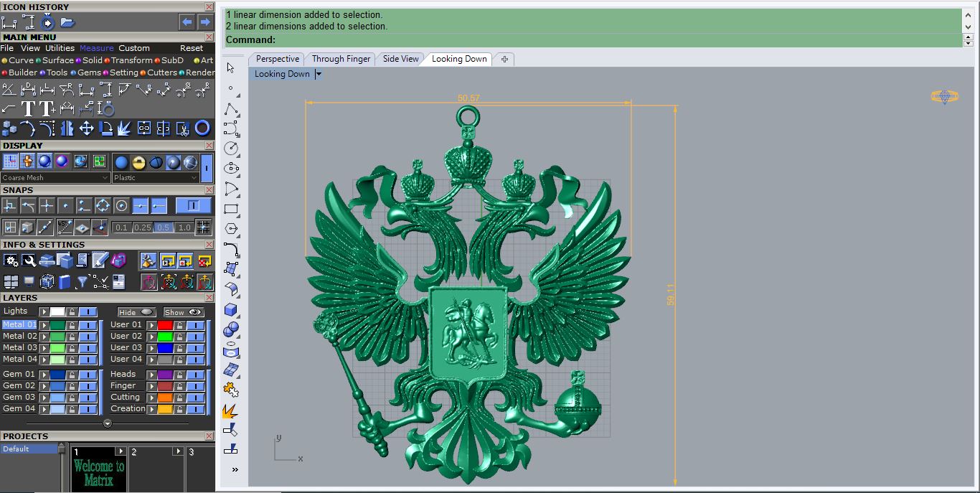Toggle the User 01 layer on/off switch
This screenshot has width=980, height=493.
(x=195, y=325)
